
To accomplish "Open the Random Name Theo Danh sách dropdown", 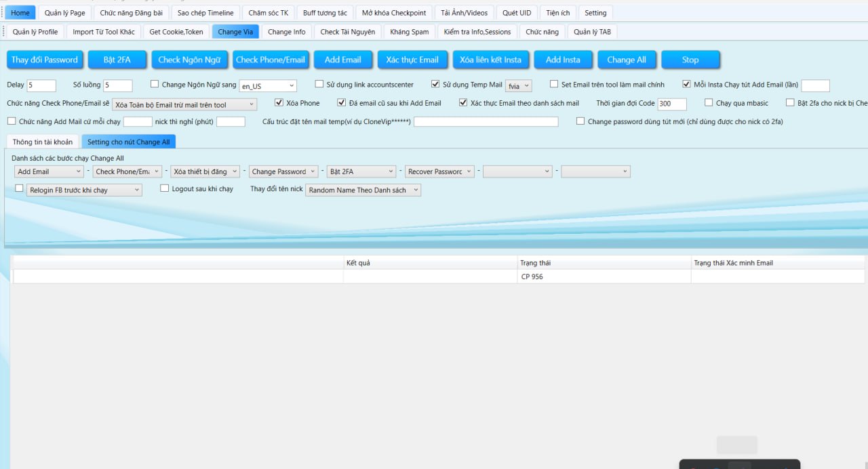I will tap(363, 190).
